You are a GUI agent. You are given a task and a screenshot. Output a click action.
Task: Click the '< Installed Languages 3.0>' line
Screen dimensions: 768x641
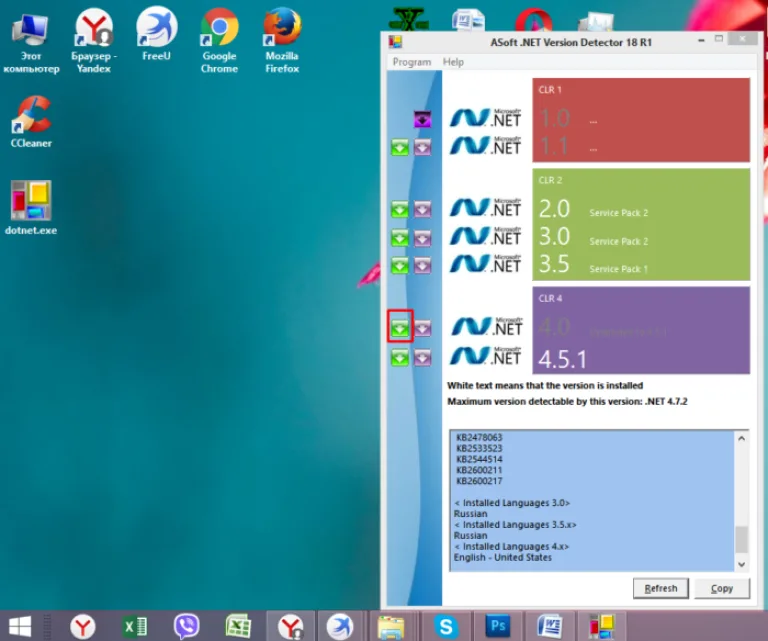tap(512, 503)
